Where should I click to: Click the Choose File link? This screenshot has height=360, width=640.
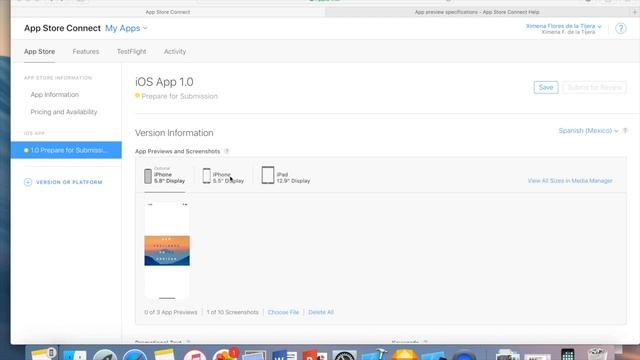coord(283,312)
